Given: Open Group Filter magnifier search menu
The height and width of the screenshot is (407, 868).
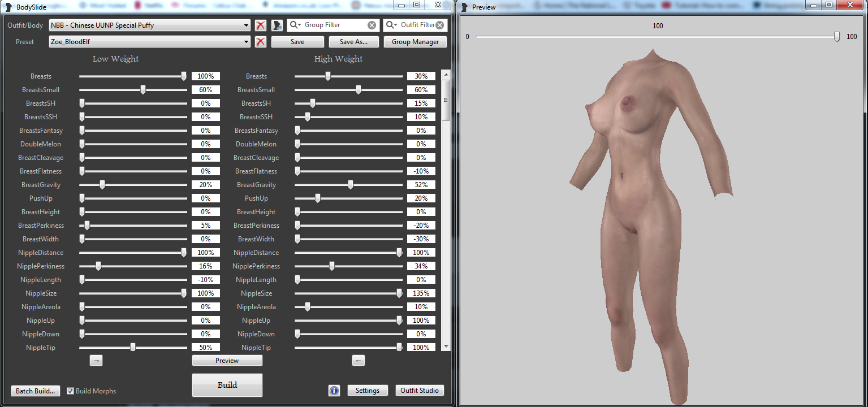Looking at the screenshot, I should (296, 25).
